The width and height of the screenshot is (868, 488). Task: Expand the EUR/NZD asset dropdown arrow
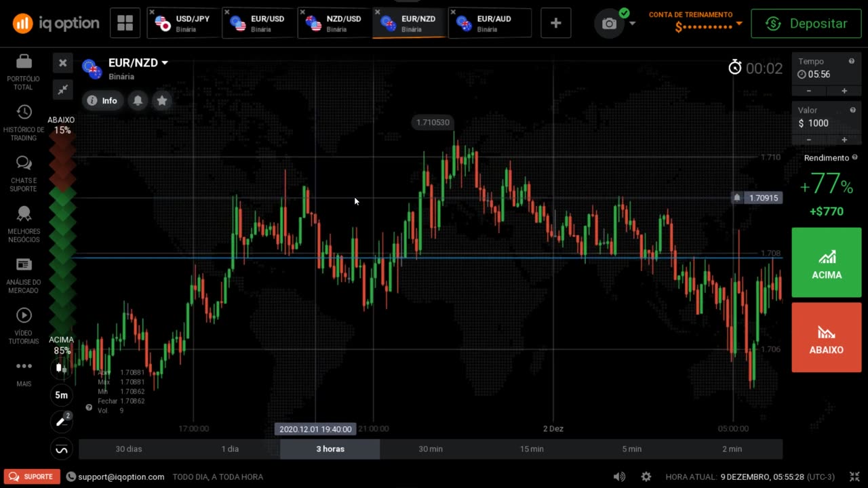point(165,63)
